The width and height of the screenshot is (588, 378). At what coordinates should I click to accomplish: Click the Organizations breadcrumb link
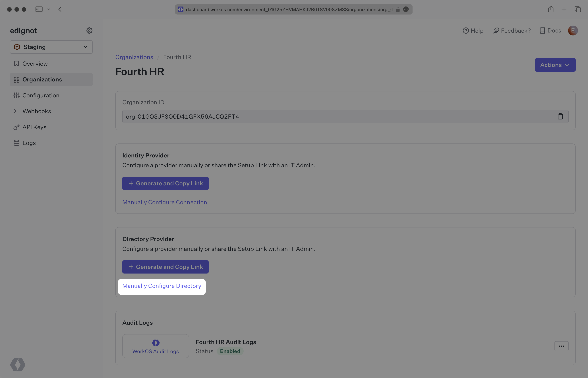(x=134, y=57)
